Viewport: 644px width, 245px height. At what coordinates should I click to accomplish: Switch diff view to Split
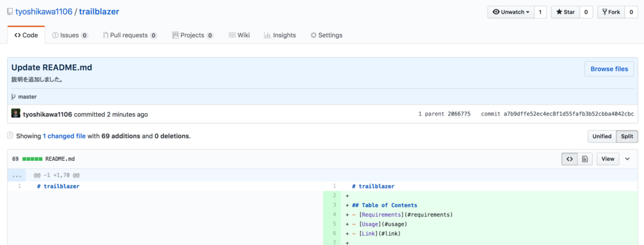627,137
